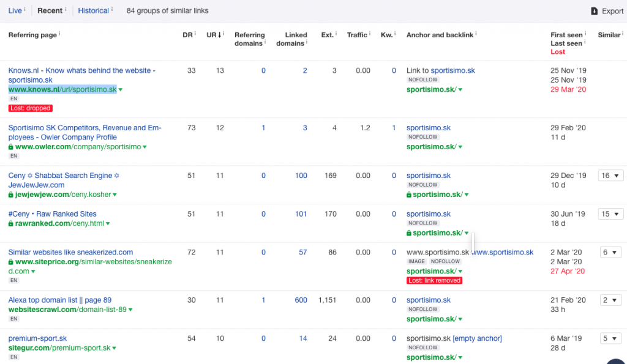Viewport: 627px width, 364px height.
Task: Sort by Traffic column header
Action: point(357,35)
